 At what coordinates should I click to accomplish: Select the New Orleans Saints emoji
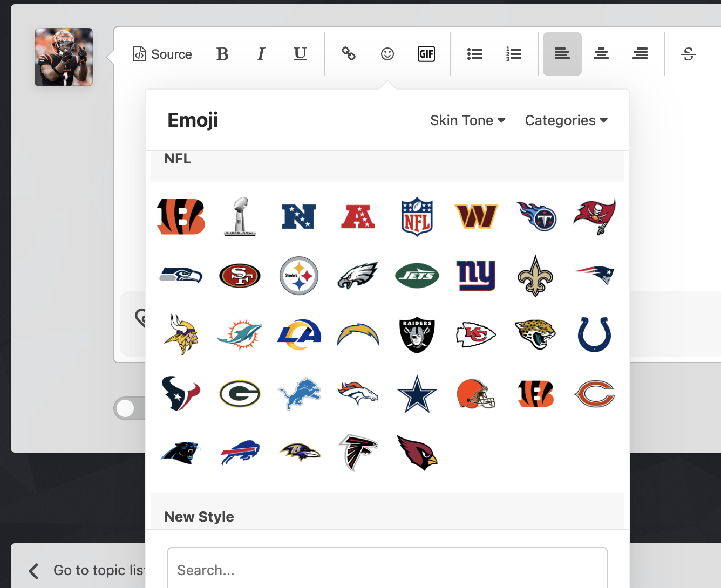(535, 276)
